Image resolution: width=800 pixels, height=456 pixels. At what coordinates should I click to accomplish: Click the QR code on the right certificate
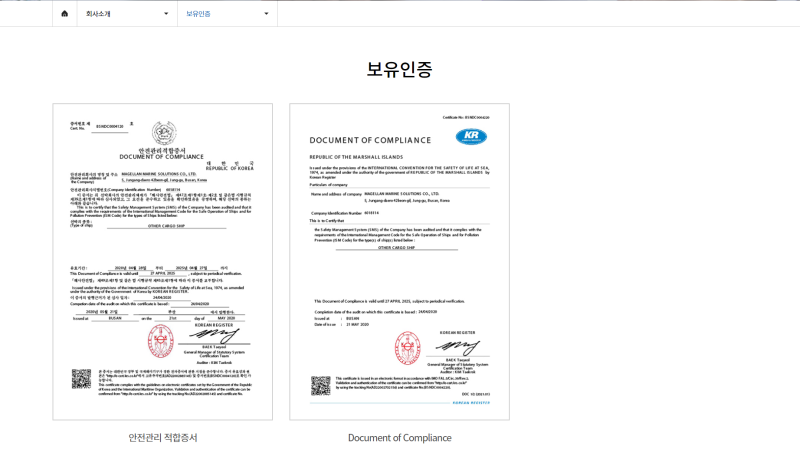click(320, 385)
